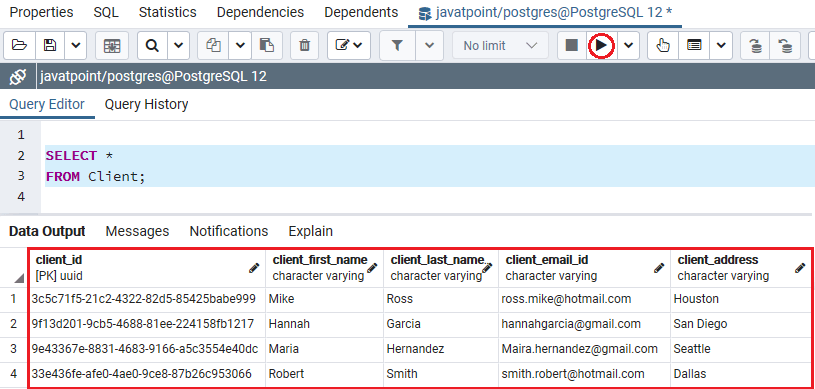Click the Delete rows trash icon
The width and height of the screenshot is (815, 389).
point(305,46)
